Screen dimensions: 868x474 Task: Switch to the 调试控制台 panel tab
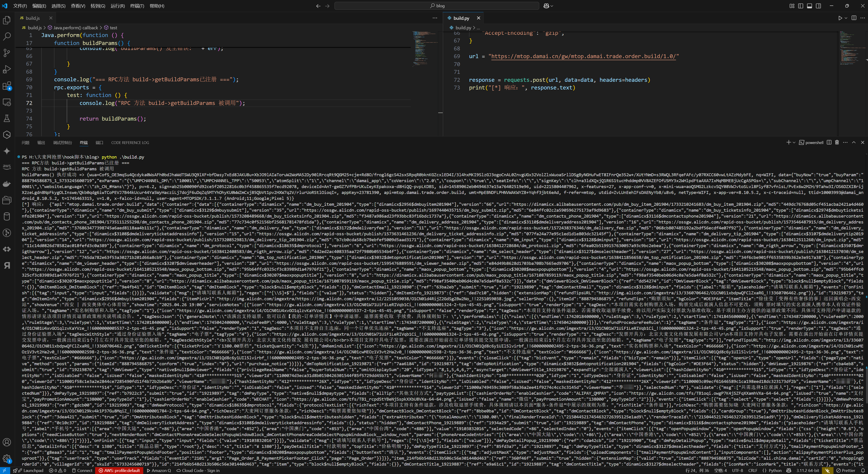pyautogui.click(x=62, y=143)
